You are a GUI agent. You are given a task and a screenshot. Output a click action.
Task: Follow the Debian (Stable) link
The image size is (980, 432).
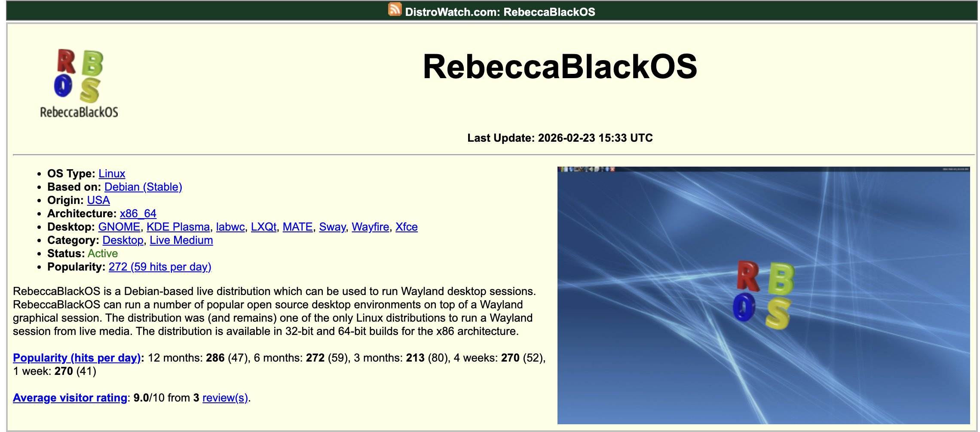[x=143, y=187]
